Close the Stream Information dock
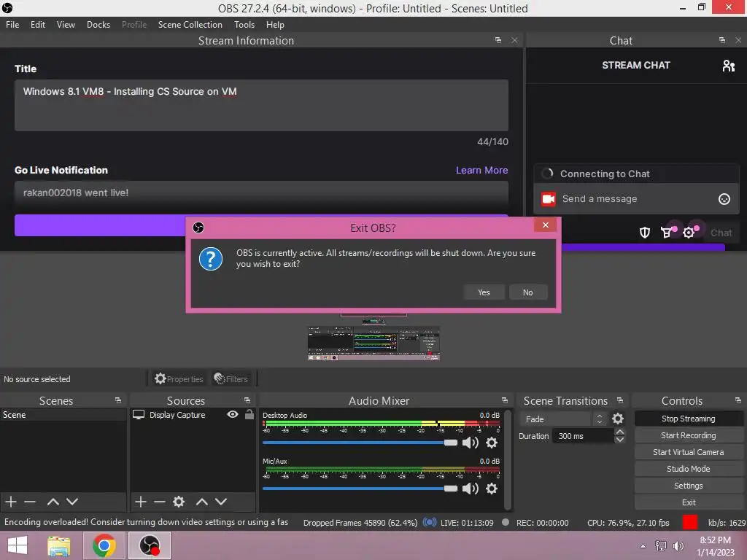747x560 pixels. pyautogui.click(x=514, y=41)
